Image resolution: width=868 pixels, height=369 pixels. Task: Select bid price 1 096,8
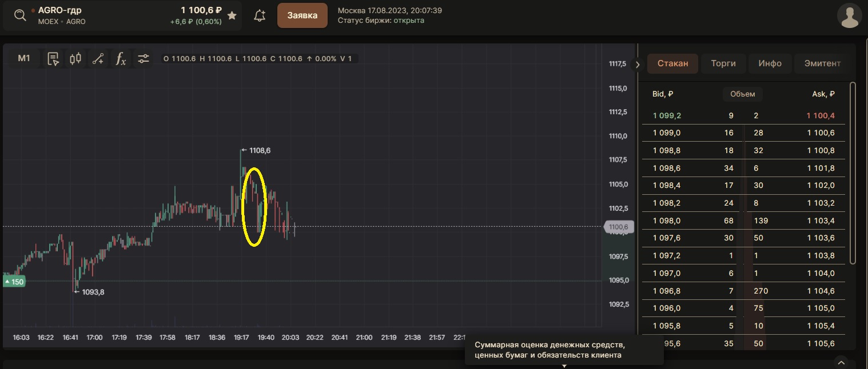pyautogui.click(x=667, y=291)
